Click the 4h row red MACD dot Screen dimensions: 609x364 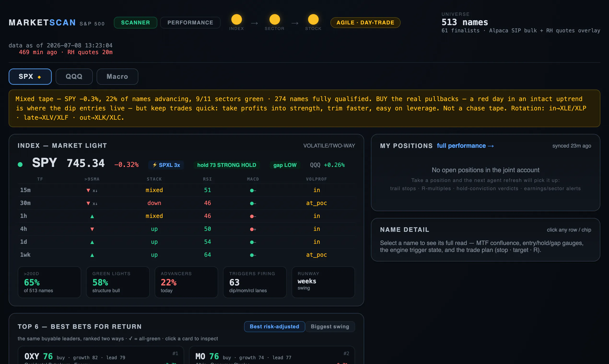pyautogui.click(x=252, y=229)
